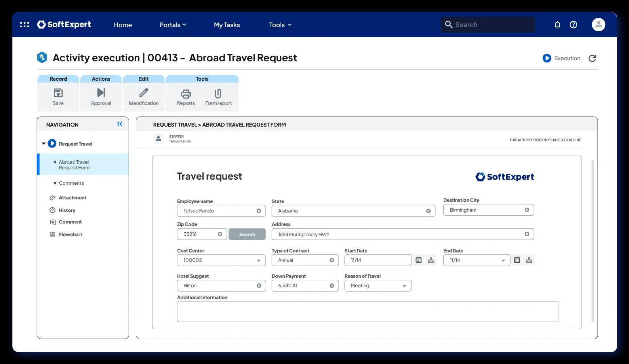Click End Date clear broom icon
The image size is (629, 364).
529,260
